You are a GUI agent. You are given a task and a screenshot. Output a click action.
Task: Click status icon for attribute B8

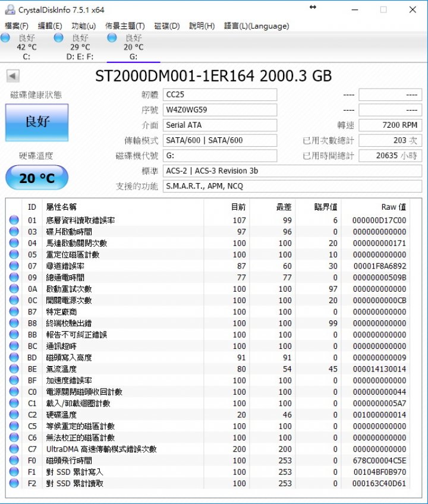tap(14, 323)
